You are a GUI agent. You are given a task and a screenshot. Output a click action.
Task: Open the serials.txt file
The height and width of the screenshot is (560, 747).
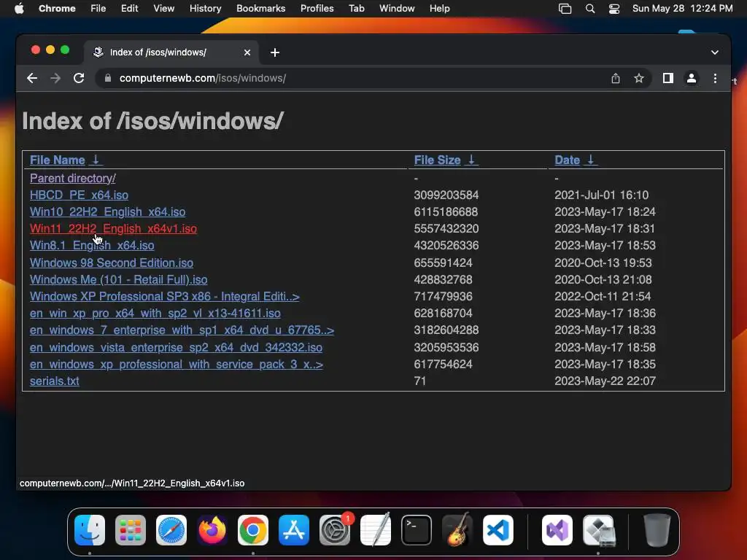(x=54, y=381)
